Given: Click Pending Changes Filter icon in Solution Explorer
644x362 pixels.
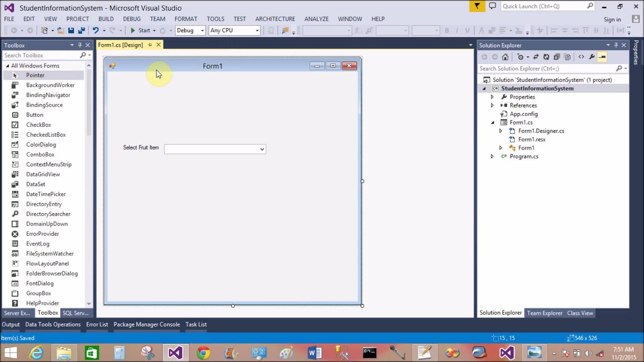Looking at the screenshot, I should pyautogui.click(x=521, y=57).
